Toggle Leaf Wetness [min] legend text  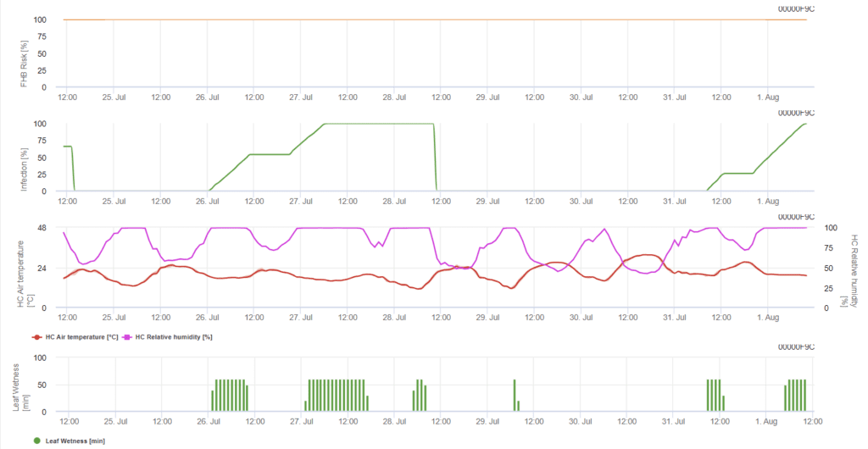click(75, 441)
